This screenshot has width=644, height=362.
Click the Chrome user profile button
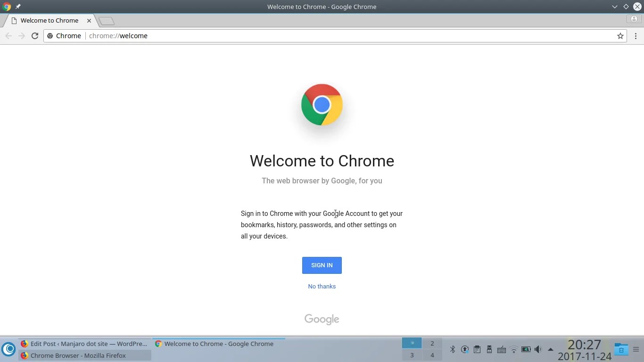coord(634,19)
